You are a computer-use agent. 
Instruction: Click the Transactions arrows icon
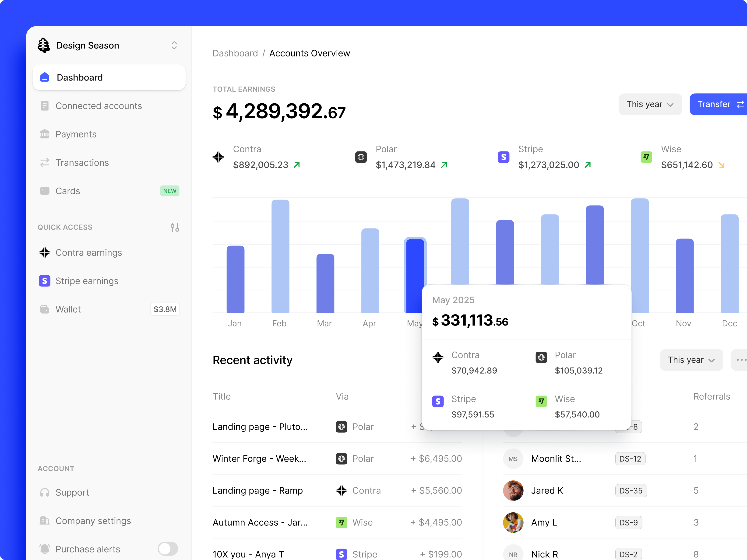45,162
